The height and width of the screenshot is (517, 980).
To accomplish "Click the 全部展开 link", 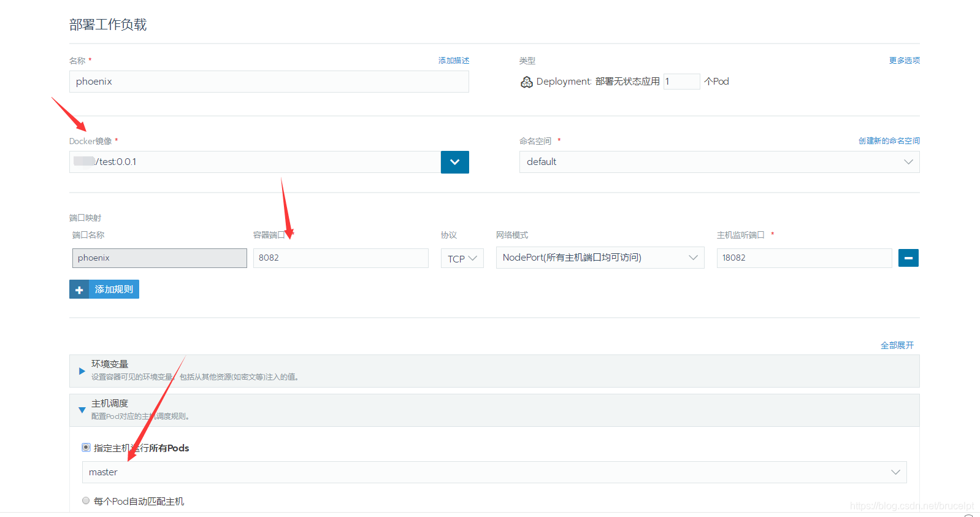I will click(897, 345).
